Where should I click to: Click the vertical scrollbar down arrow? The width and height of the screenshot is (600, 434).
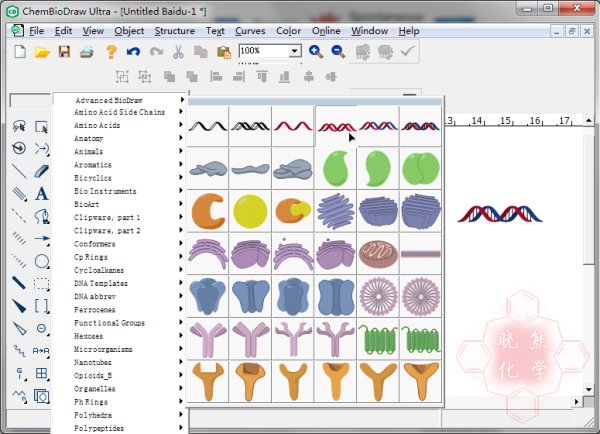[589, 390]
